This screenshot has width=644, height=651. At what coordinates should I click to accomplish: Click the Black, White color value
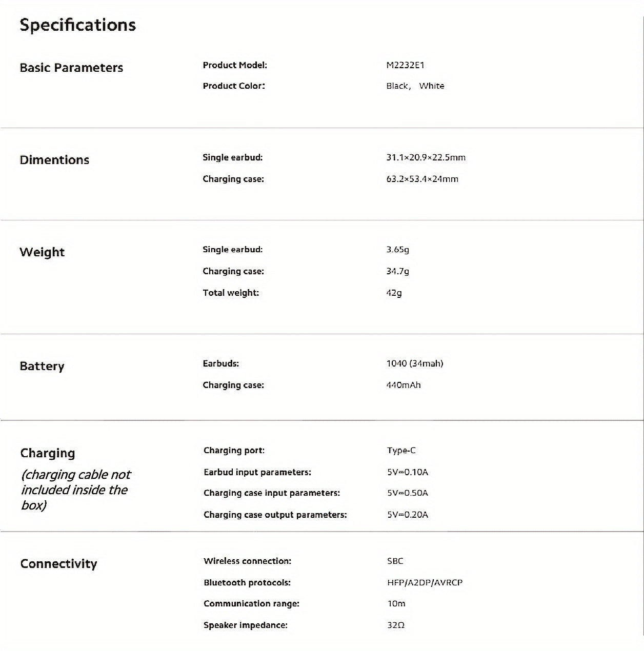click(415, 86)
